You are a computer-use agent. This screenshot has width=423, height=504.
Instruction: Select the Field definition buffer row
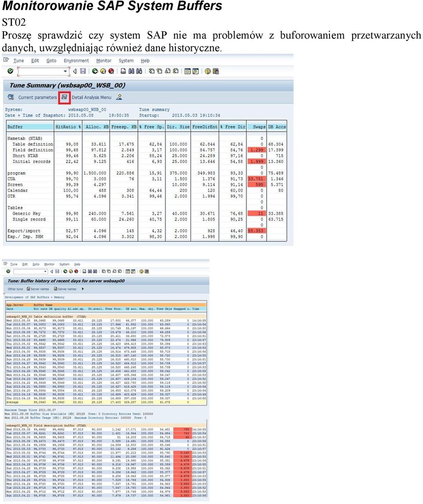tap(147, 150)
